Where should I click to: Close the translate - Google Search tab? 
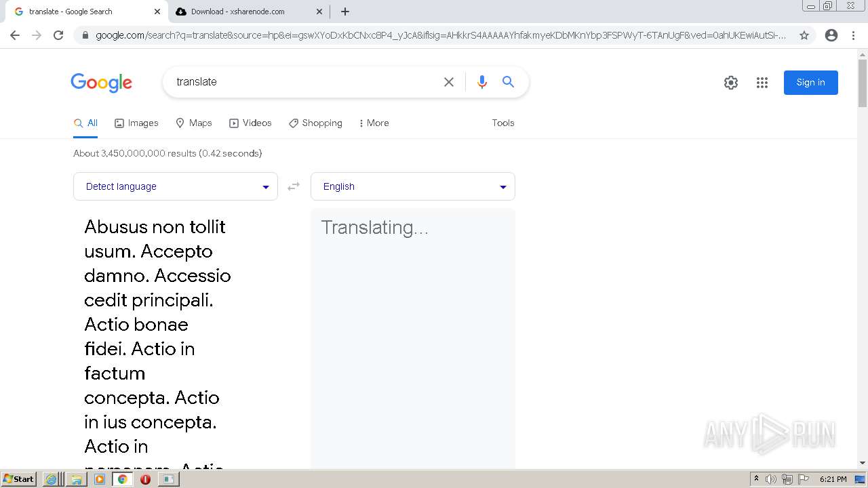click(x=157, y=12)
